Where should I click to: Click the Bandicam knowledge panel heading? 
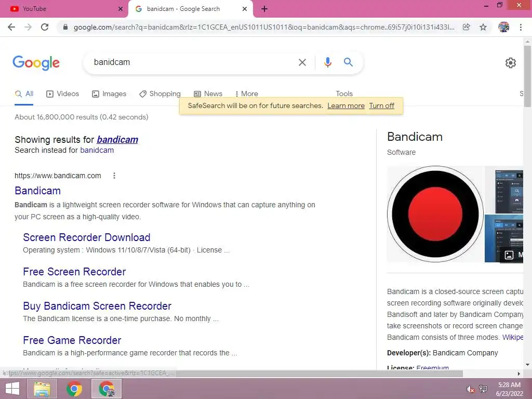[415, 137]
